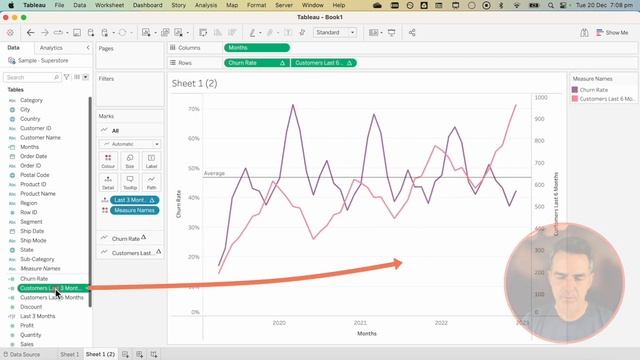
Task: Open the Data pane view options dropdown
Action: [x=85, y=77]
